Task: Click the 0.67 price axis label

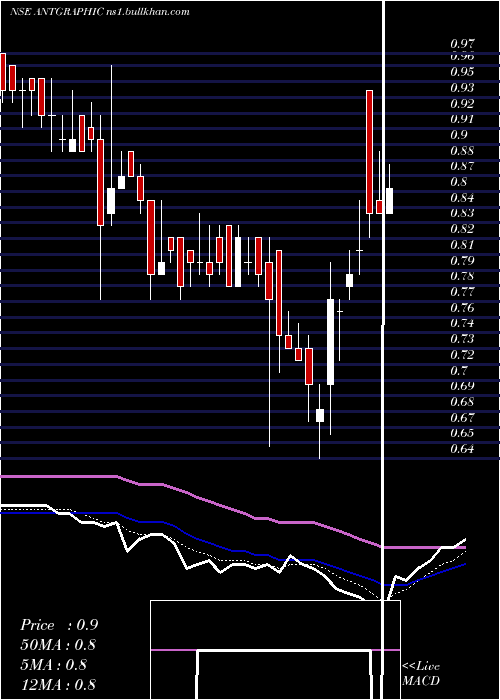Action: coord(462,417)
